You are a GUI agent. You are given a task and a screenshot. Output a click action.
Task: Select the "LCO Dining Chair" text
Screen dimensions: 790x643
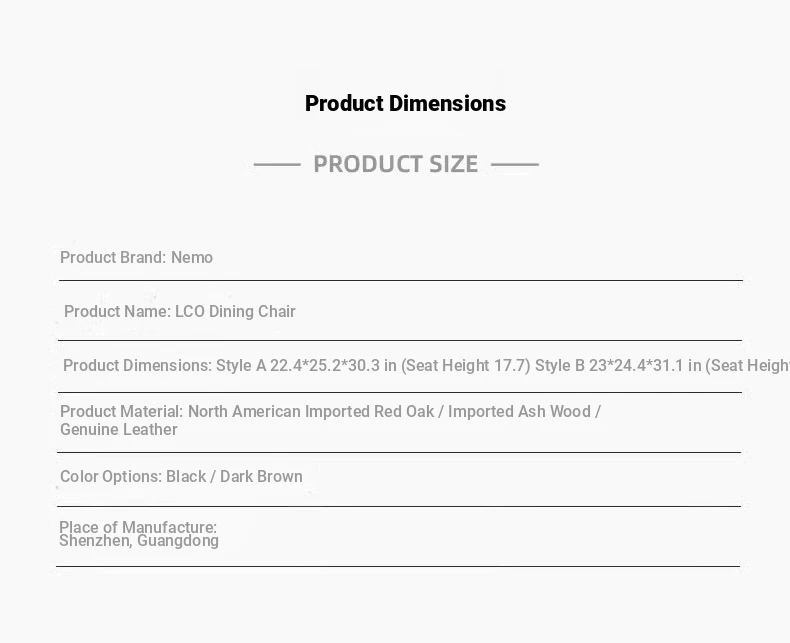tap(236, 312)
